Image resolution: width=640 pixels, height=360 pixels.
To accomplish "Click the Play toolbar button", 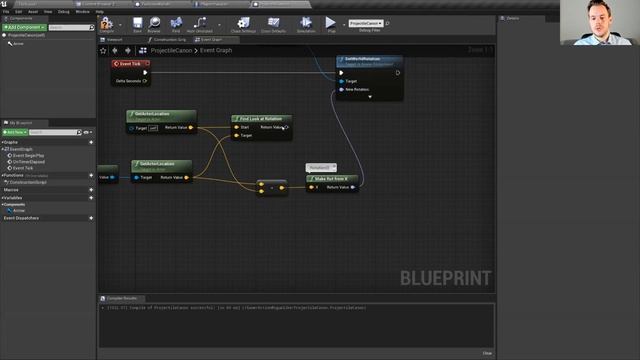I will [331, 23].
